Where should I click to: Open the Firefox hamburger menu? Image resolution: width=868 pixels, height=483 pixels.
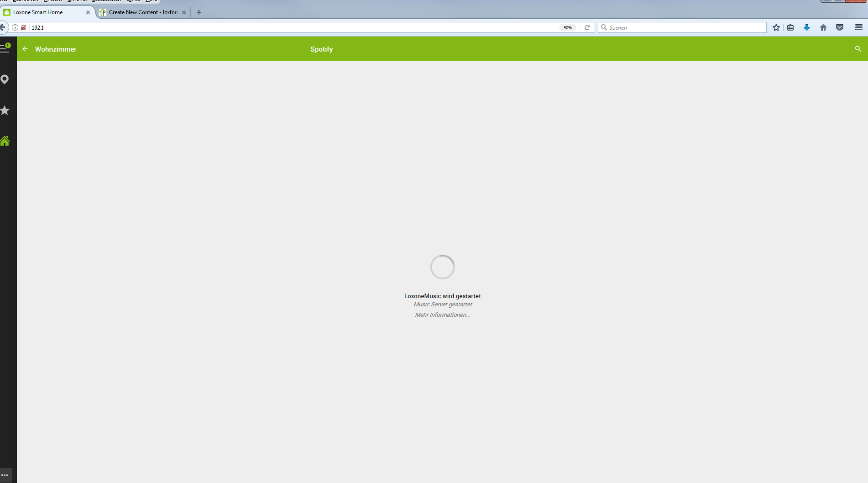click(858, 27)
